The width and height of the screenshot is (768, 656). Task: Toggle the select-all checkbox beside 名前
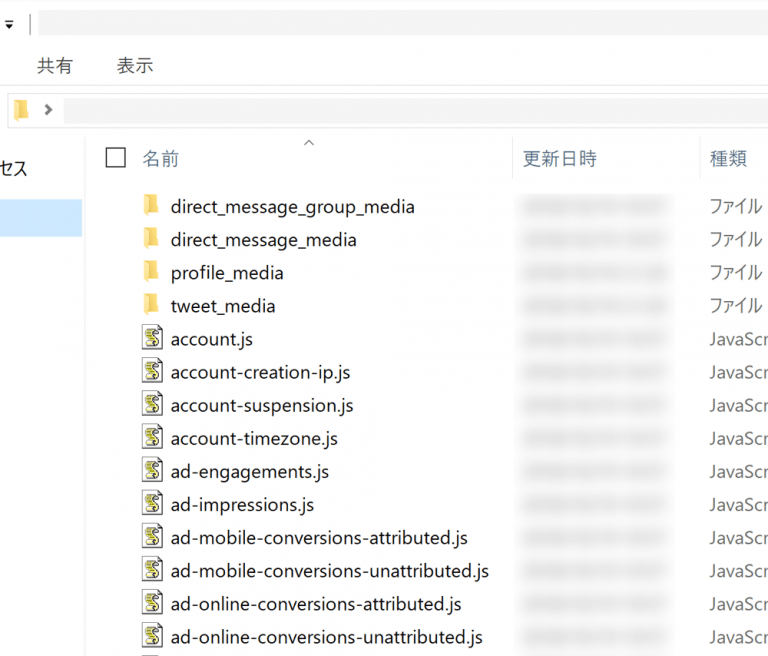pos(116,158)
